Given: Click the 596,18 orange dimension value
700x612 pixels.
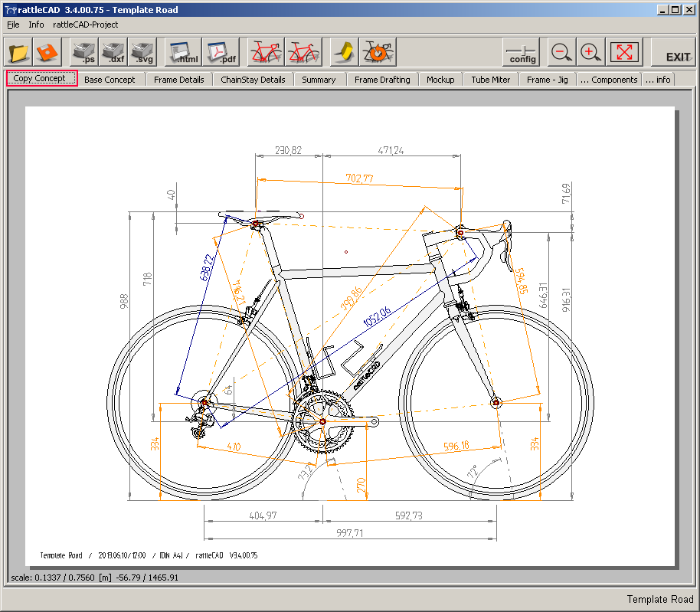Looking at the screenshot, I should coord(456,446).
